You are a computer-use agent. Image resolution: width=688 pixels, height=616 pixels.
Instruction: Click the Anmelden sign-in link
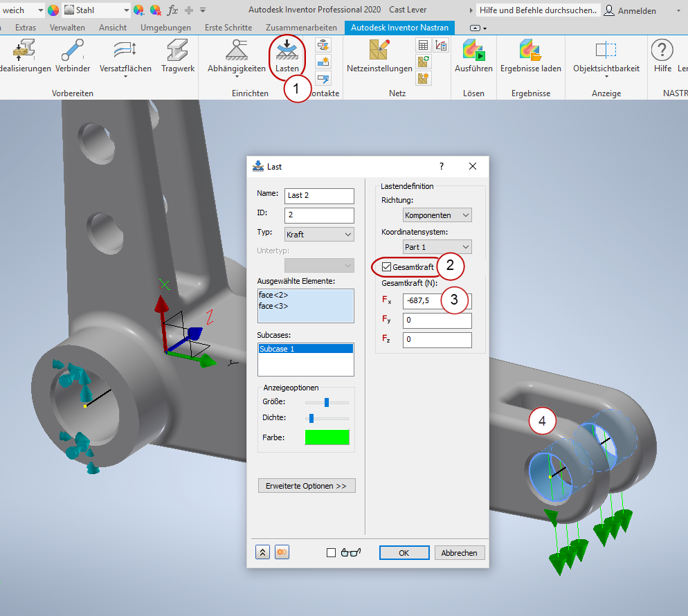click(x=637, y=10)
